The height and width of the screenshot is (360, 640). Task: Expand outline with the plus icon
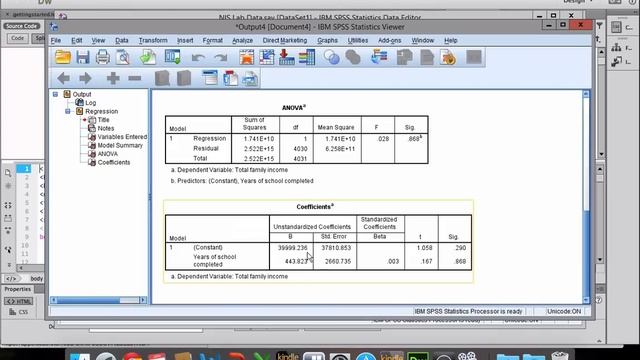click(113, 78)
